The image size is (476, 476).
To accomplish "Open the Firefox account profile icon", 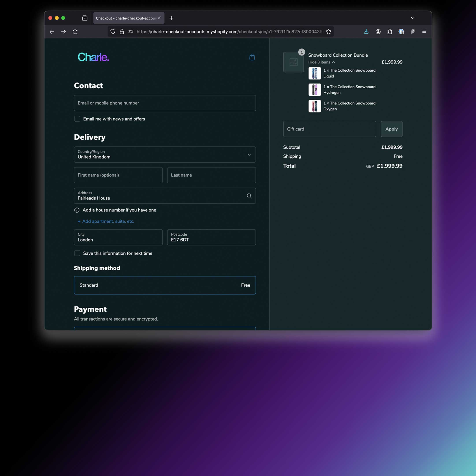I will pyautogui.click(x=378, y=32).
